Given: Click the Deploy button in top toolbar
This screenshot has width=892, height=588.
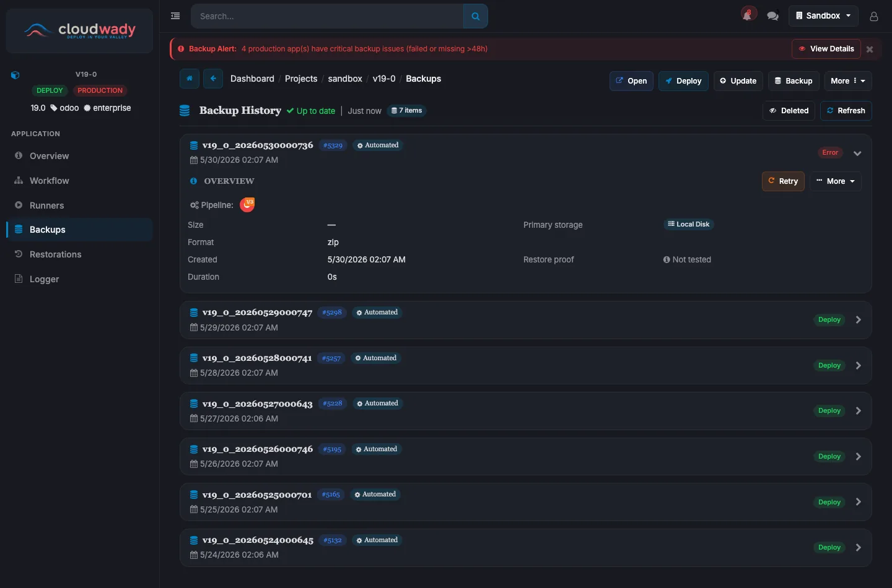Looking at the screenshot, I should (683, 81).
